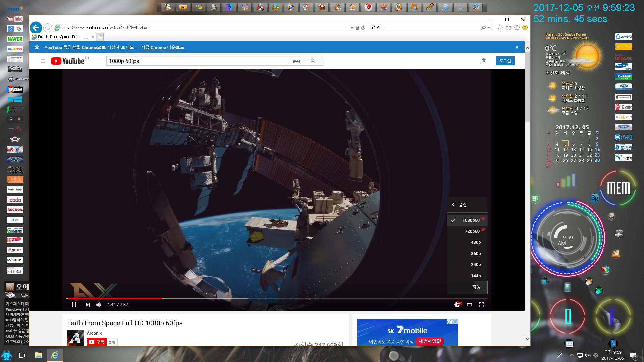
Task: Refresh the page
Action: (363, 28)
